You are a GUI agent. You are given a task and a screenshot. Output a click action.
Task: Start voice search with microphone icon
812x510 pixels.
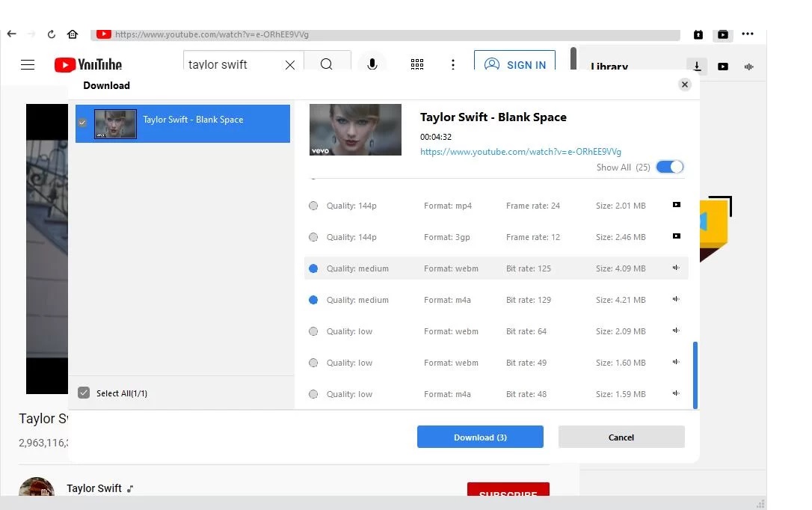pyautogui.click(x=372, y=64)
